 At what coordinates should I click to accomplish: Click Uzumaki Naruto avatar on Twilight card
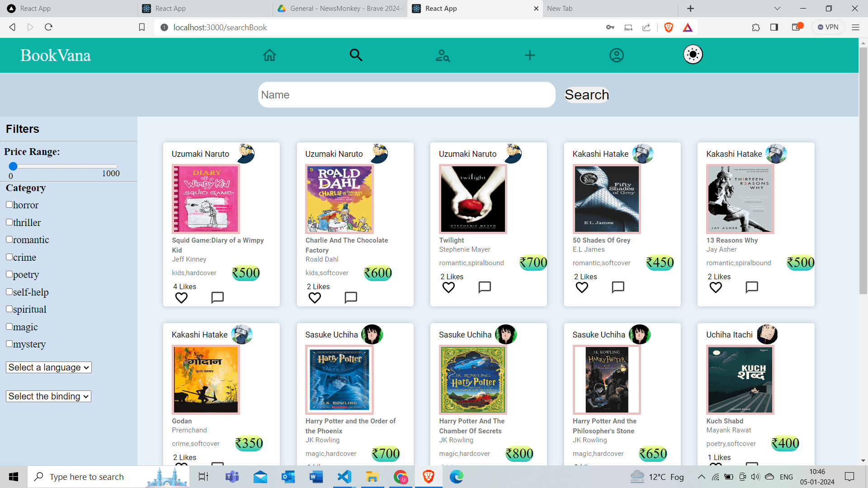click(x=512, y=154)
